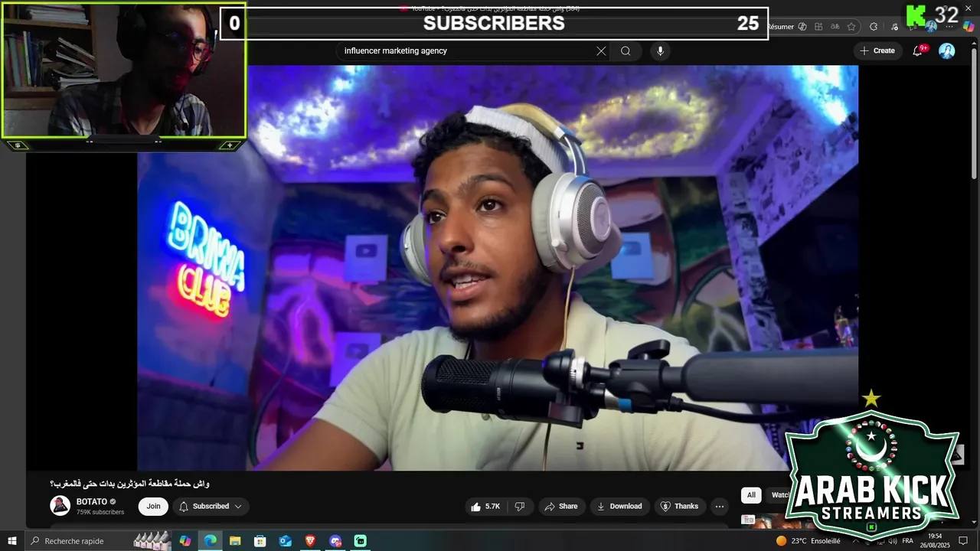
Task: Open the weather widget showing 23°C Ensoleillé
Action: pyautogui.click(x=808, y=541)
